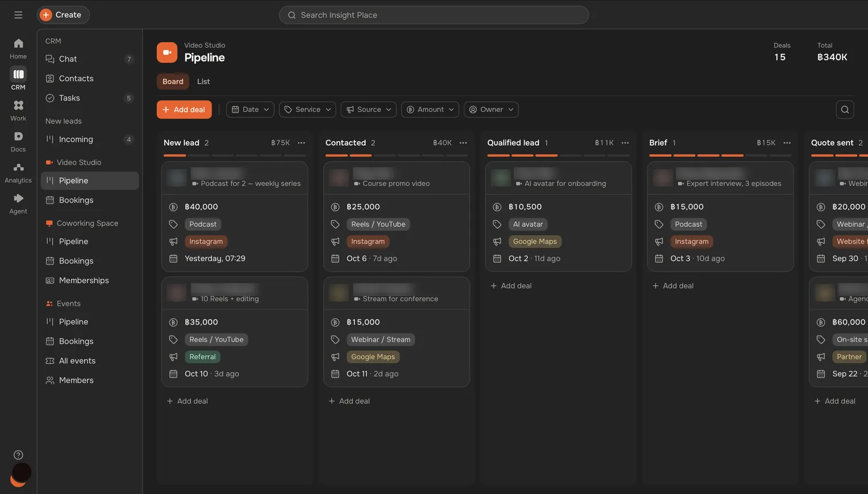Open the hamburger menu icon

[x=18, y=15]
